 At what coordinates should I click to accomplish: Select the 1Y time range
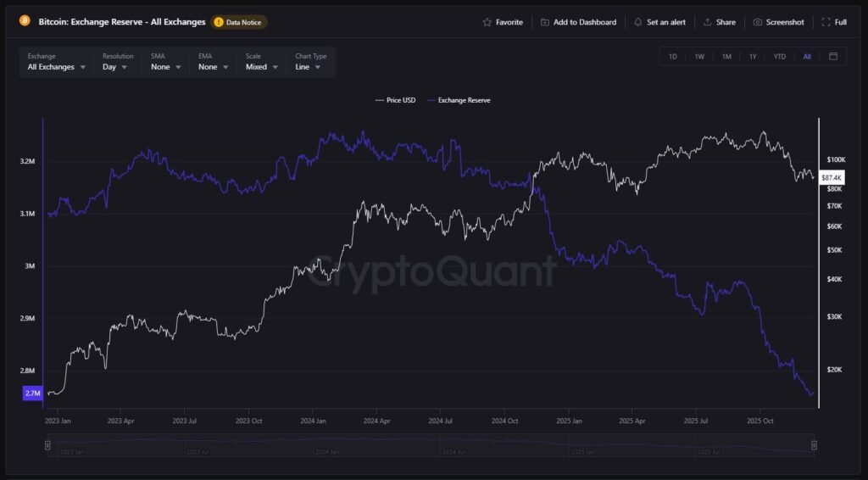[752, 57]
